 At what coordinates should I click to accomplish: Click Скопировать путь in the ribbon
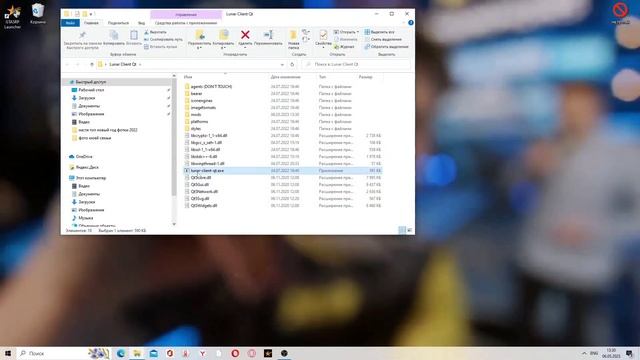click(x=163, y=39)
